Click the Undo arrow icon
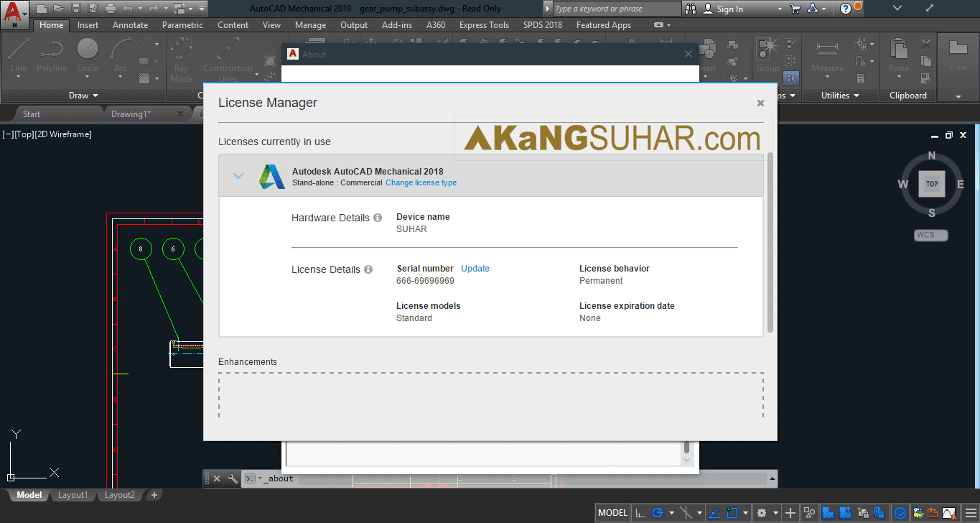Viewport: 980px width, 523px height. tap(128, 9)
